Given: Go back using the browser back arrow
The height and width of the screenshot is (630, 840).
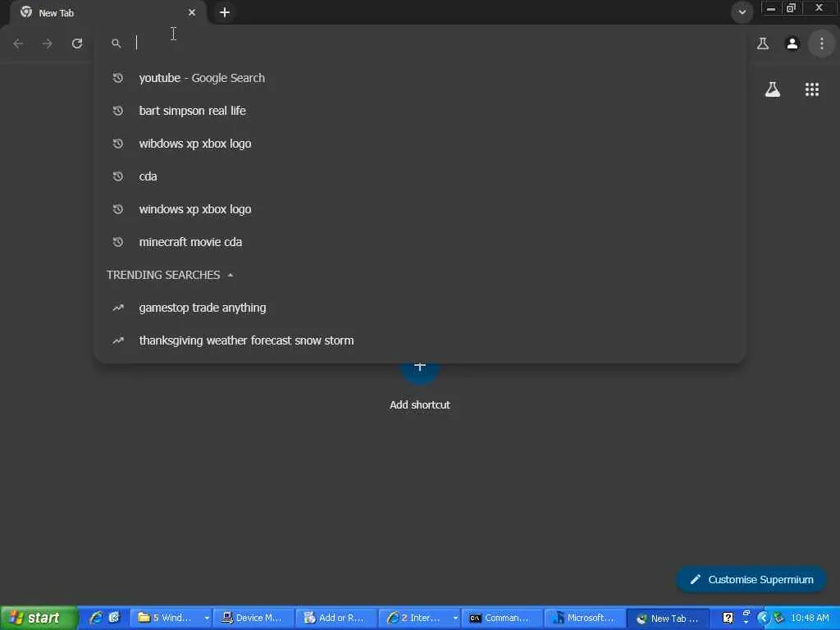Looking at the screenshot, I should coord(18,43).
